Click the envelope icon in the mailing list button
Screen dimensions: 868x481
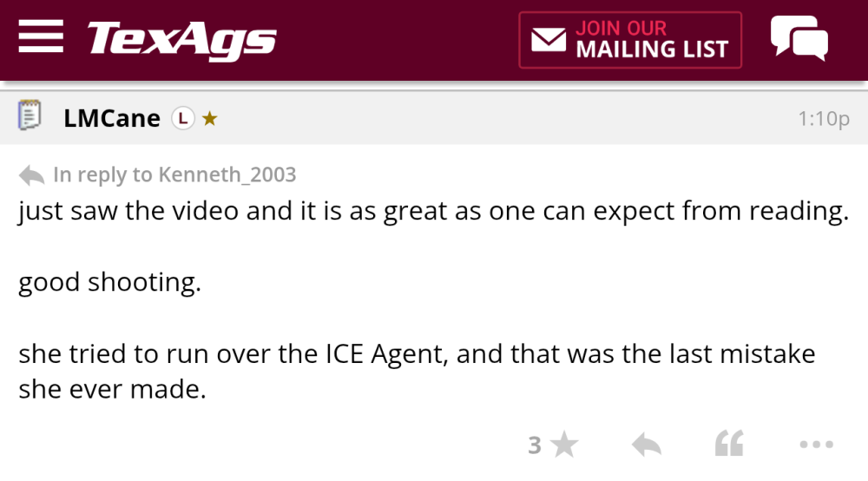click(x=548, y=40)
